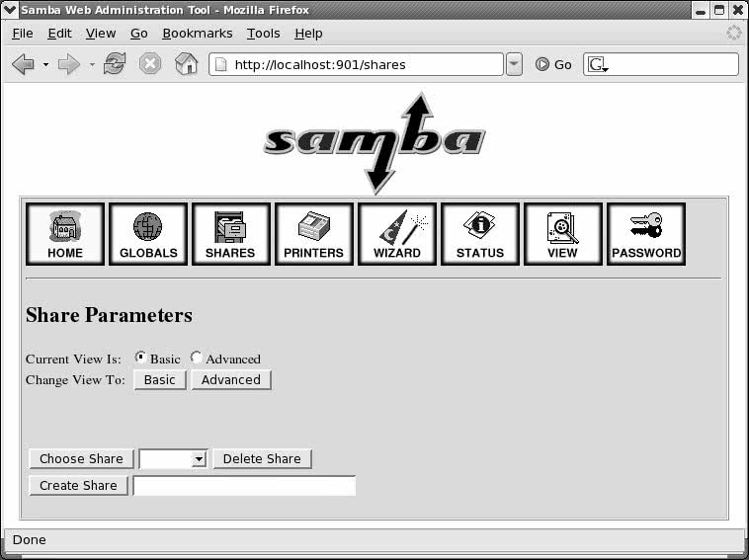
Task: Click the 'Current View Is:' label
Action: click(73, 359)
